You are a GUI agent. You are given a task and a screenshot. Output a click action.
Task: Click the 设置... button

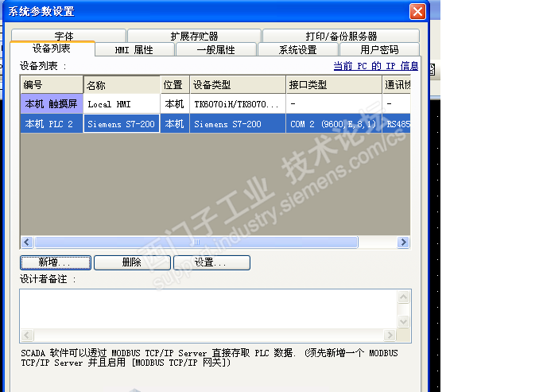211,262
